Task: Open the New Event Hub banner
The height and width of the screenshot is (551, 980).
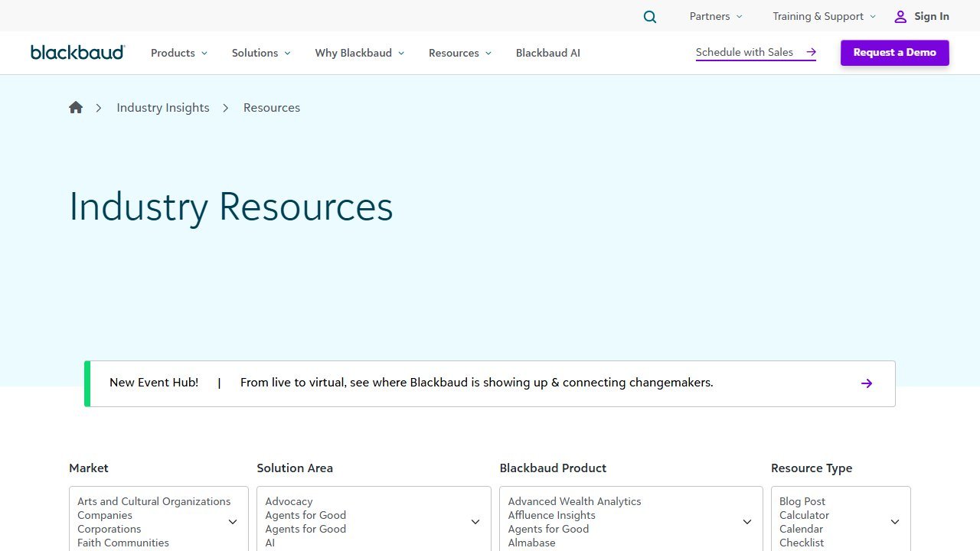Action: (490, 383)
